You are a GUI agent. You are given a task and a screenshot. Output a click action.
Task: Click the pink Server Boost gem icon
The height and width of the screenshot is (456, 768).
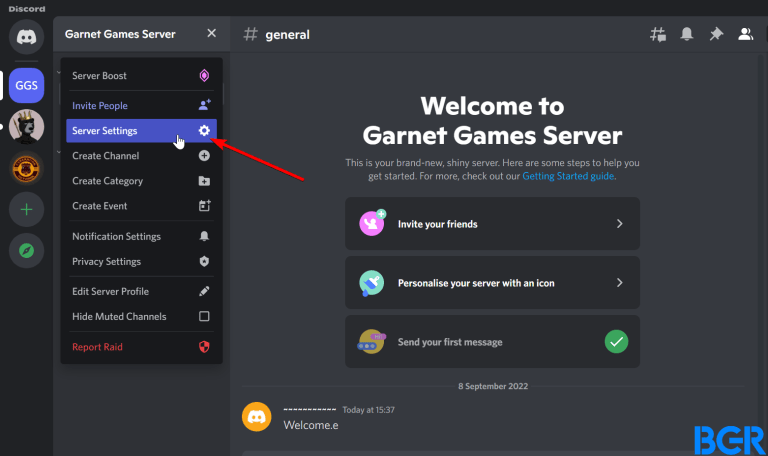(x=204, y=75)
